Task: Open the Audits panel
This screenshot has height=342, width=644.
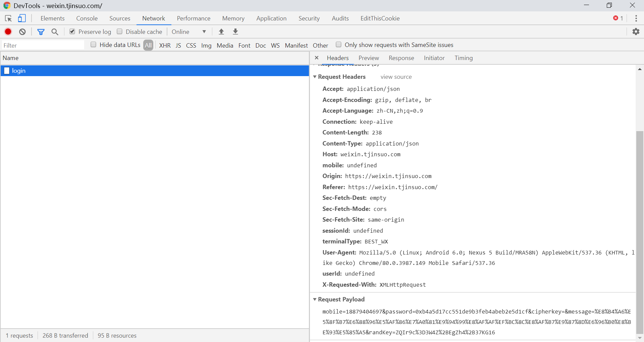Action: pyautogui.click(x=340, y=18)
